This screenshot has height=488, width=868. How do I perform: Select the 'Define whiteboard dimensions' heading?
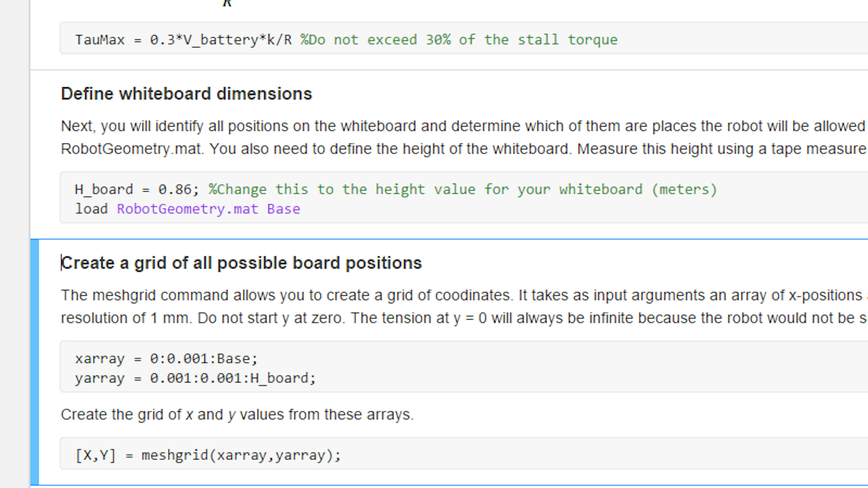click(187, 94)
